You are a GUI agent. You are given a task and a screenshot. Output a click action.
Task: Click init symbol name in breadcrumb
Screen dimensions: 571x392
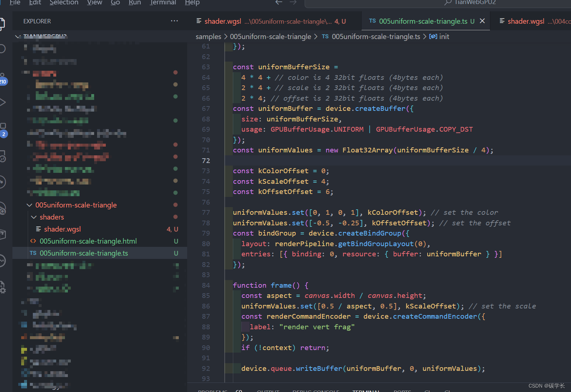(x=444, y=36)
